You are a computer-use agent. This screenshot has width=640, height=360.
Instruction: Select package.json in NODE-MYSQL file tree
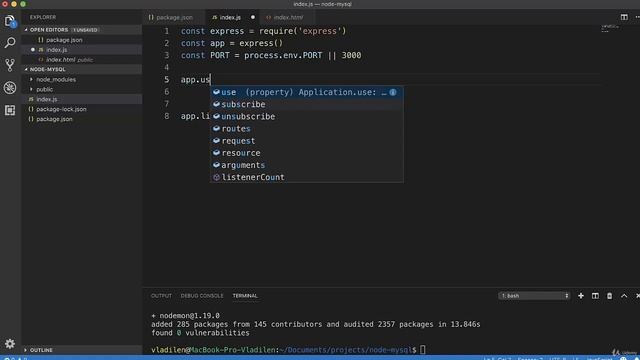tap(82, 119)
